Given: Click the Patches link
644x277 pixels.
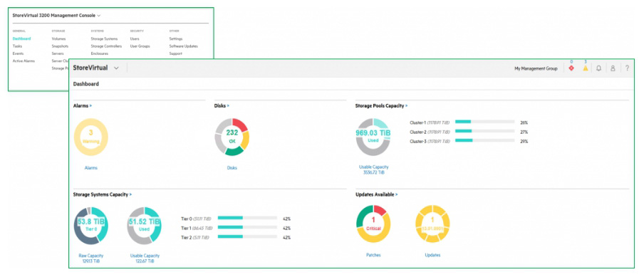Looking at the screenshot, I should coord(373,255).
